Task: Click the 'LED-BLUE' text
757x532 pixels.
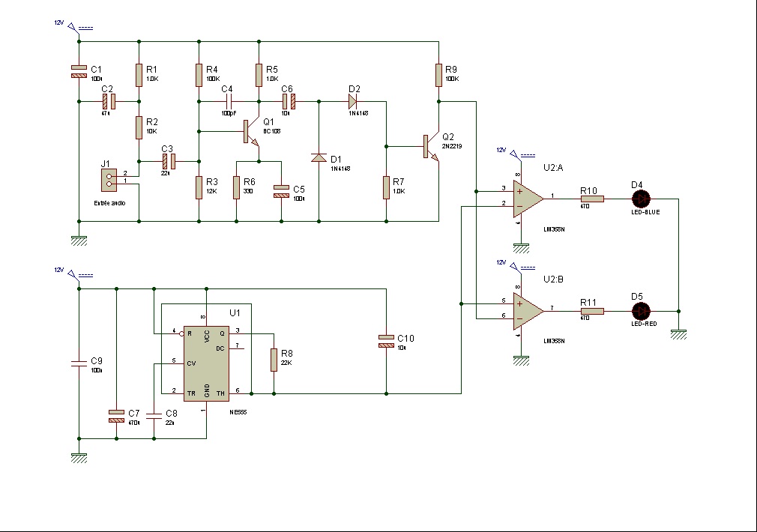Action: pos(645,212)
